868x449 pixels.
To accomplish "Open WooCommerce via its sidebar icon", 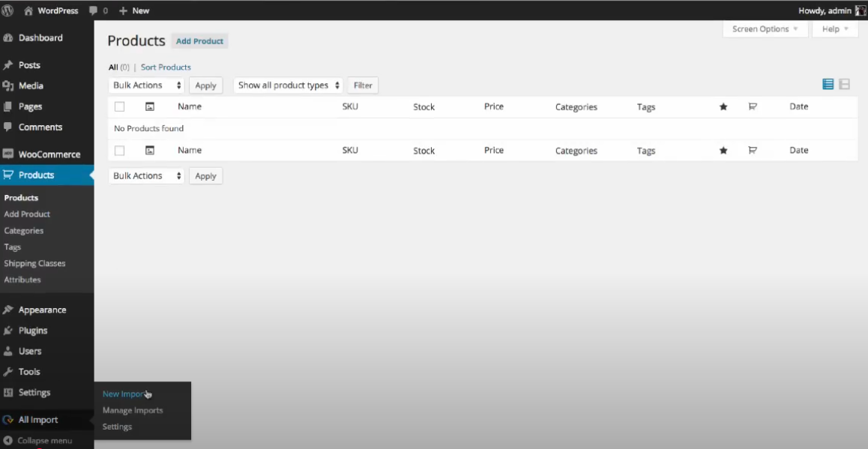I will point(7,154).
